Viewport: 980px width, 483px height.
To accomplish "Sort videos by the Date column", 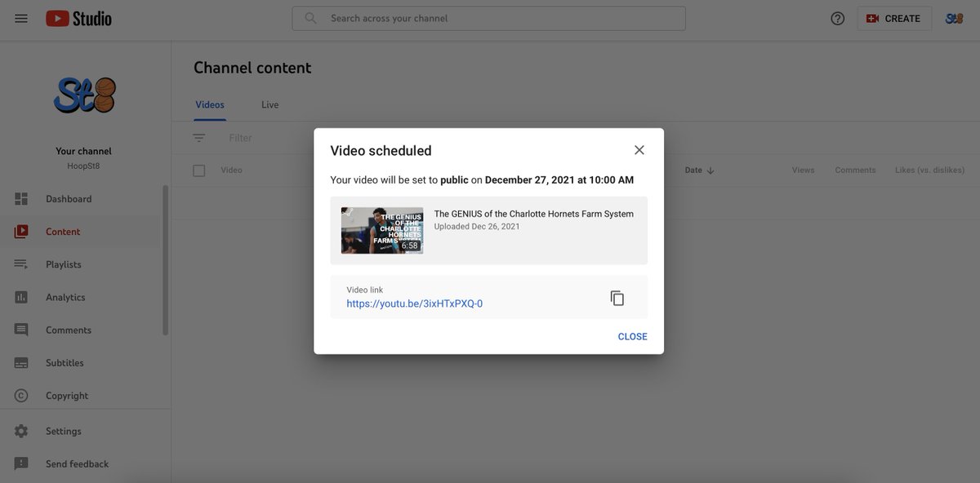I will click(x=700, y=171).
